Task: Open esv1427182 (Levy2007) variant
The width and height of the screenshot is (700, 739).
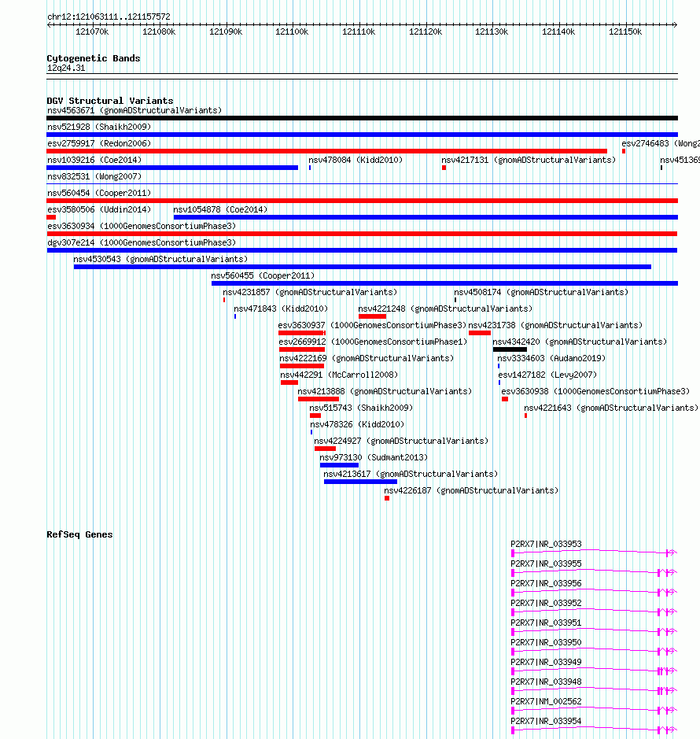Action: coord(548,374)
